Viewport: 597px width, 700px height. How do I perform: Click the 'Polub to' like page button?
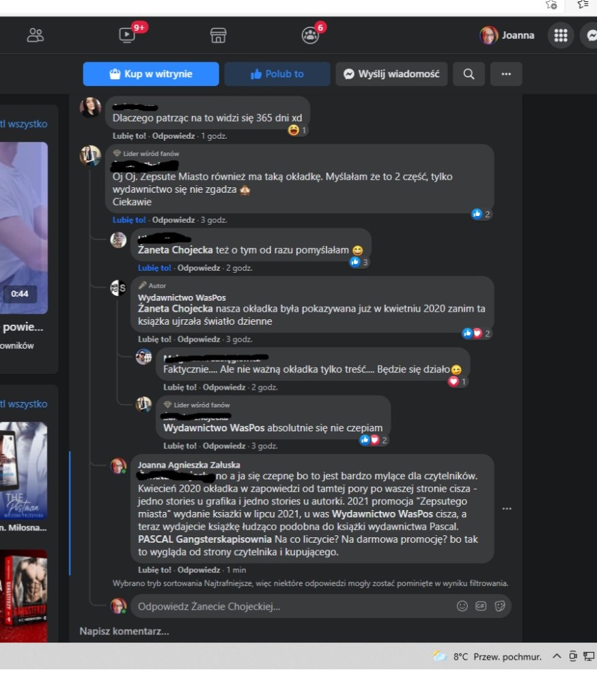coord(277,74)
